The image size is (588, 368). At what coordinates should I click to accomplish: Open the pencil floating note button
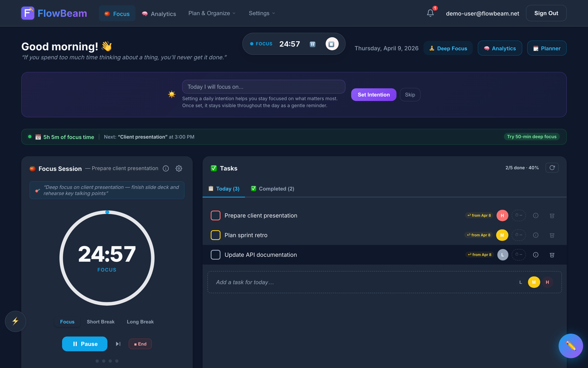(570, 346)
